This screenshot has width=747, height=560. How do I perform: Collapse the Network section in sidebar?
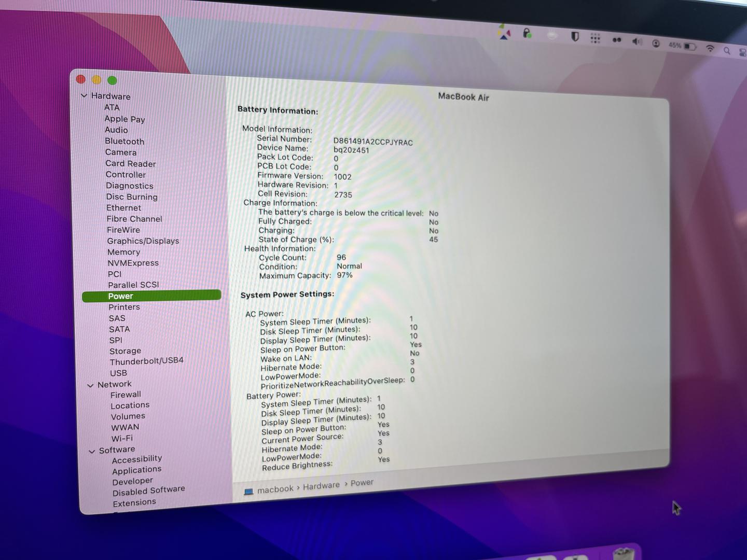click(x=90, y=385)
